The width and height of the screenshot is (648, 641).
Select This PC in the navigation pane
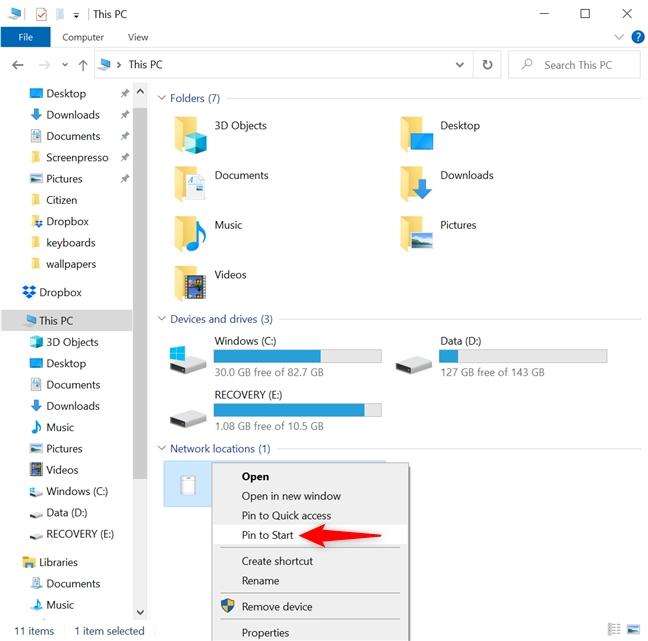click(67, 320)
